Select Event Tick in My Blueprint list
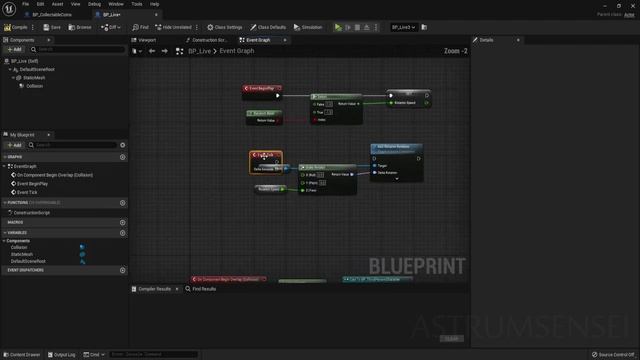 click(27, 192)
